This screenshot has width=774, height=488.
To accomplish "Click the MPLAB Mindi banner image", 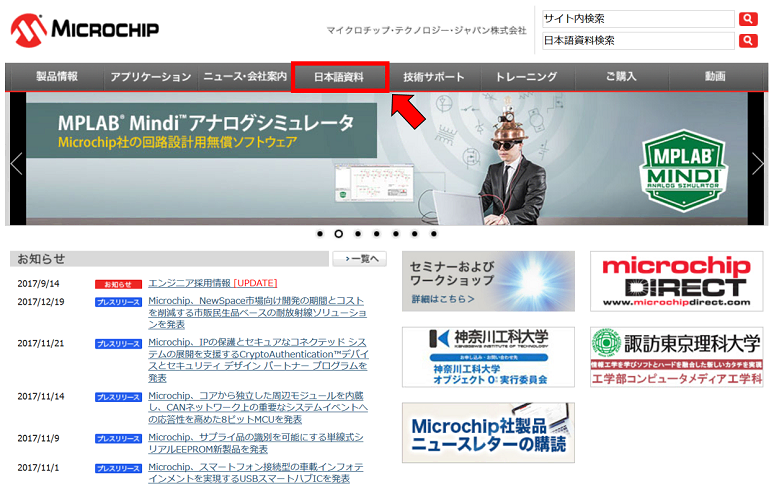I will click(x=387, y=159).
